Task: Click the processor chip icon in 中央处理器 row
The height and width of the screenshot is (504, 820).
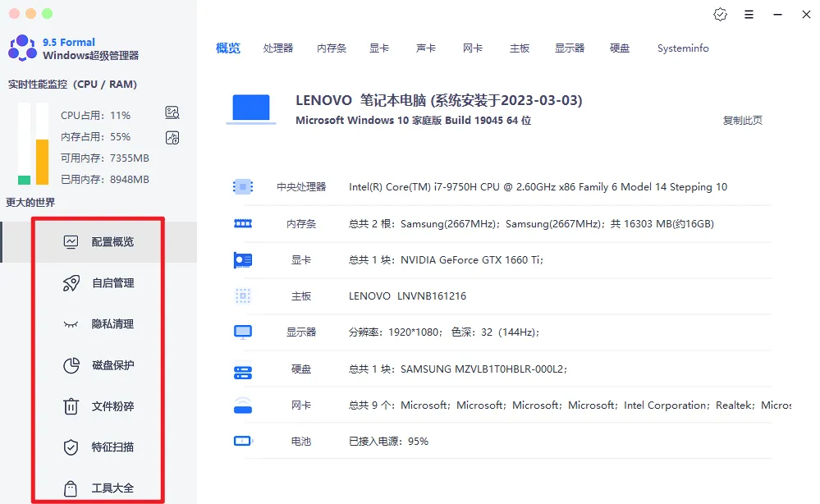Action: point(243,186)
